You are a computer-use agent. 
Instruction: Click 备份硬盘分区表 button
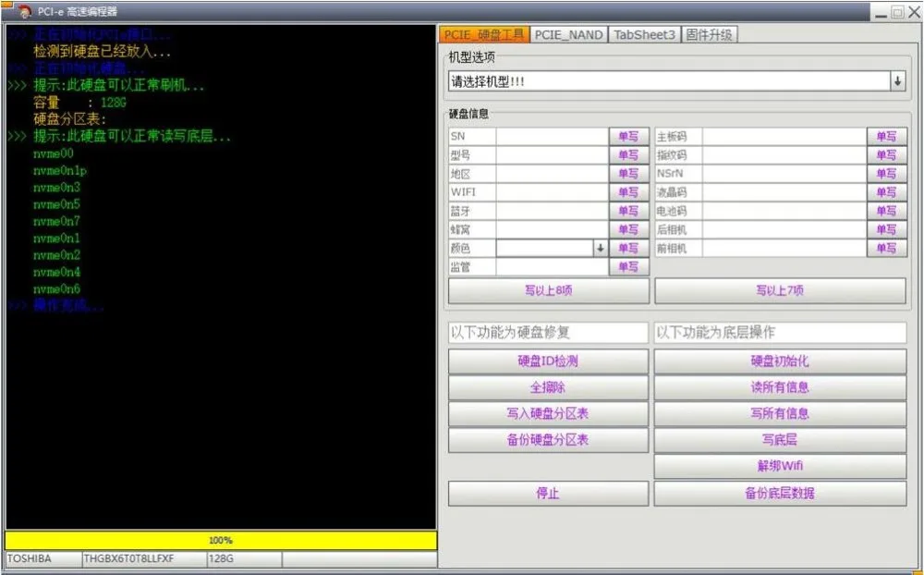548,440
